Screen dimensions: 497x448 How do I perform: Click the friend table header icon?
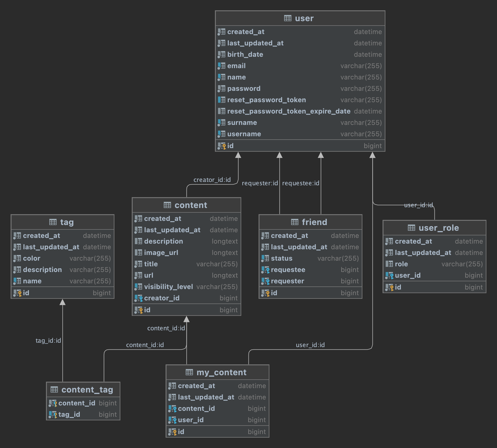click(x=294, y=222)
